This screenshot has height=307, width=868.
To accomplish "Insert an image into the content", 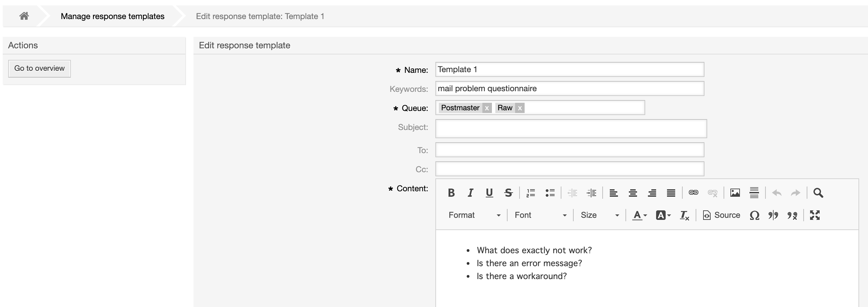I will tap(735, 193).
